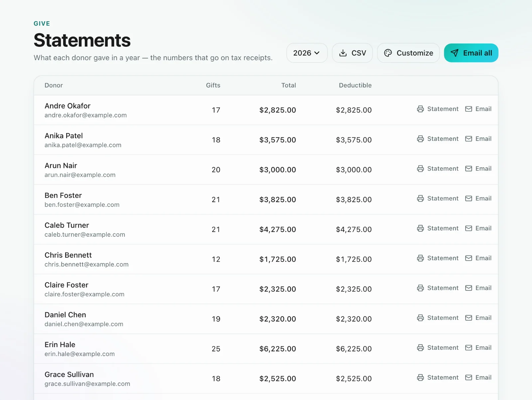Screen dimensions: 532x400
Task: Print statement icon for Andre Okafor
Action: click(420, 109)
